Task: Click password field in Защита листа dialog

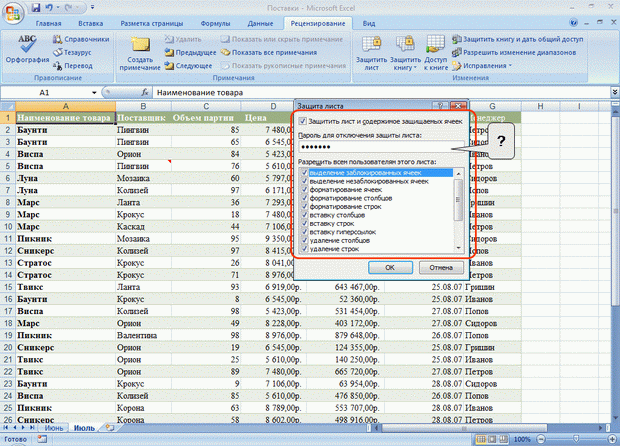Action: tap(381, 147)
